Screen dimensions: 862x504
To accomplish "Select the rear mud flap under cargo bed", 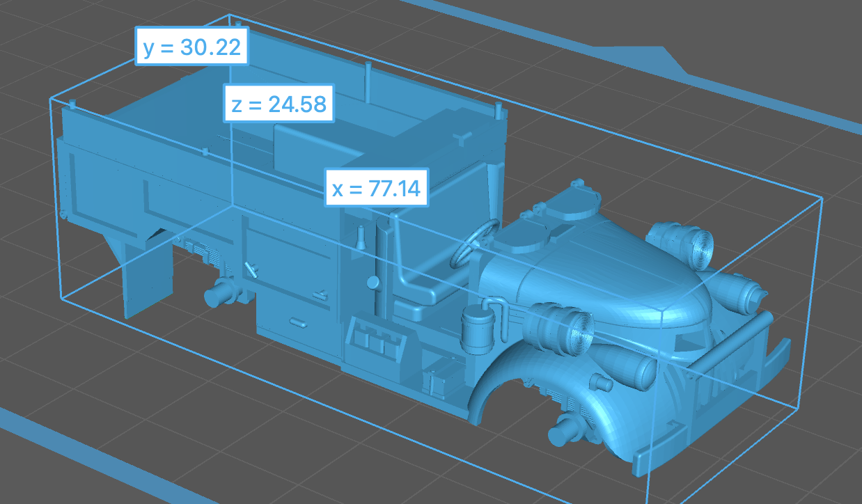I will [x=146, y=278].
